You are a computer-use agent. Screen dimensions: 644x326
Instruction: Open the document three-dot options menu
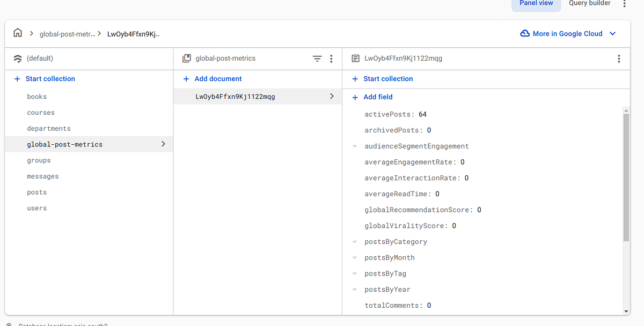(x=619, y=58)
